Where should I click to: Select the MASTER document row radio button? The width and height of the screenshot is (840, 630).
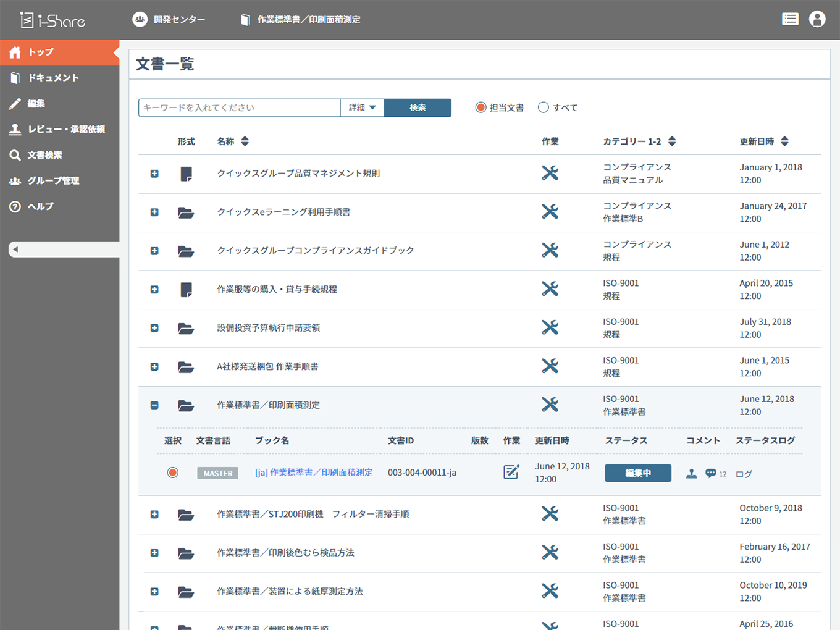[173, 472]
